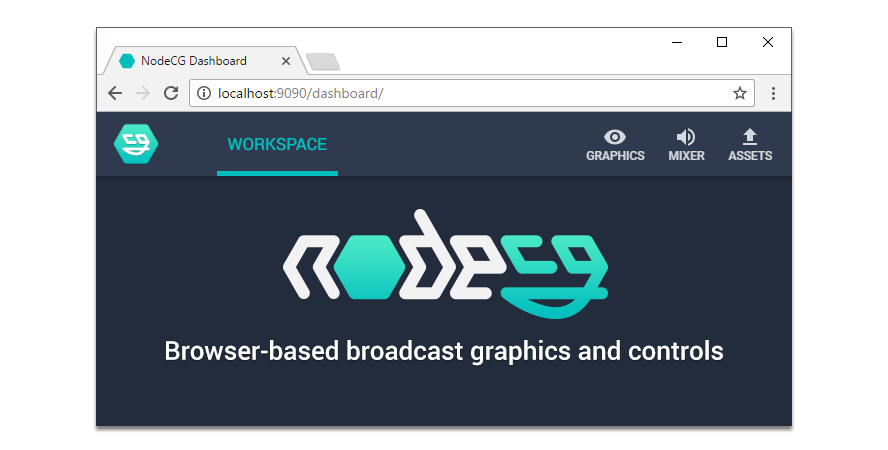Reload the dashboard page
888x450 pixels.
(171, 93)
